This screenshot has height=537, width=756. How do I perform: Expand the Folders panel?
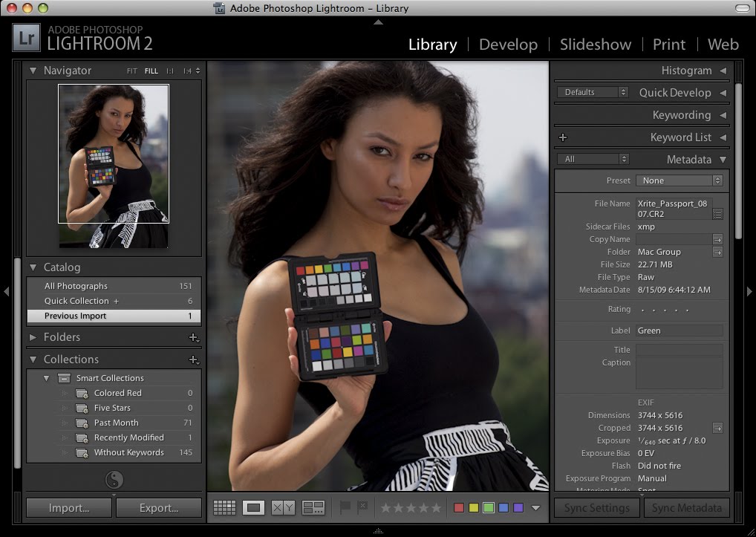click(33, 337)
